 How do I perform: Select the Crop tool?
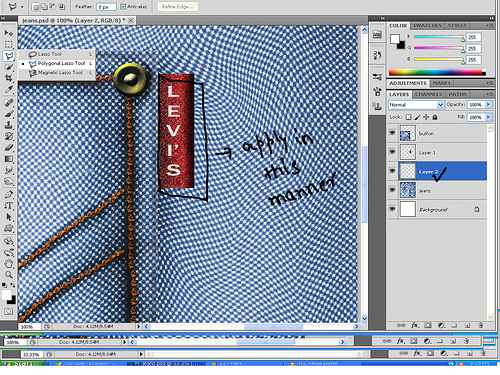(9, 78)
